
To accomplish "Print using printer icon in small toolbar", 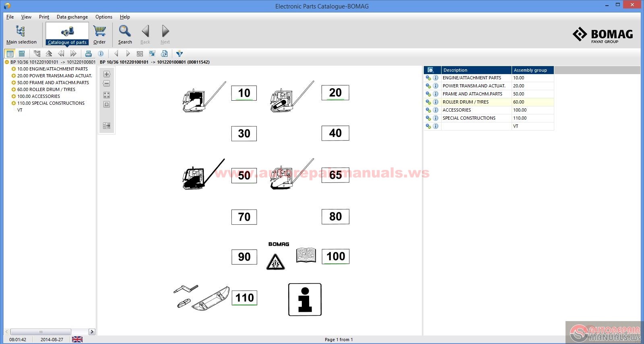I will (89, 54).
